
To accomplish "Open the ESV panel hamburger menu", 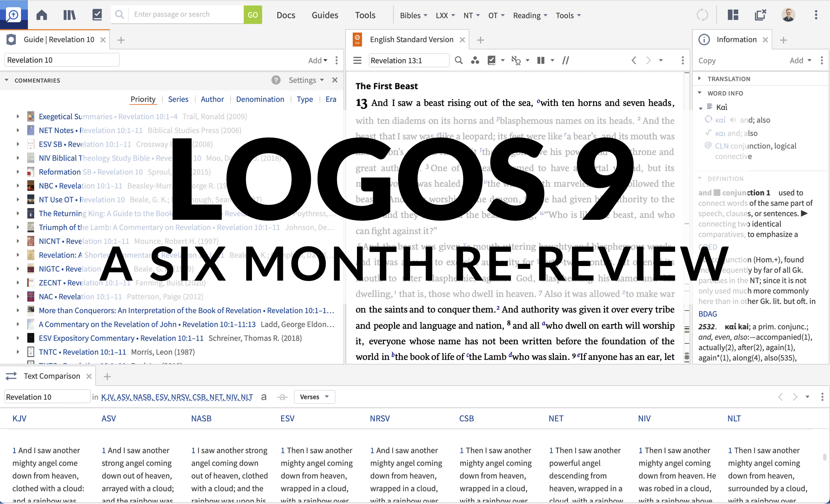I will tap(357, 60).
